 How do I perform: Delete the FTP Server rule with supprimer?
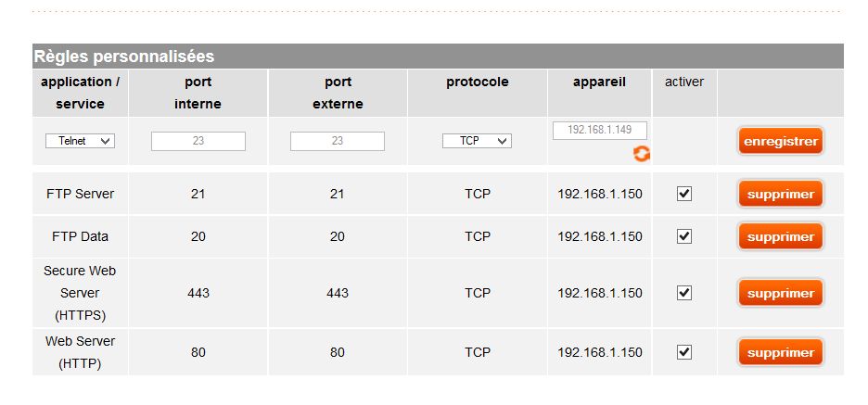(x=780, y=195)
